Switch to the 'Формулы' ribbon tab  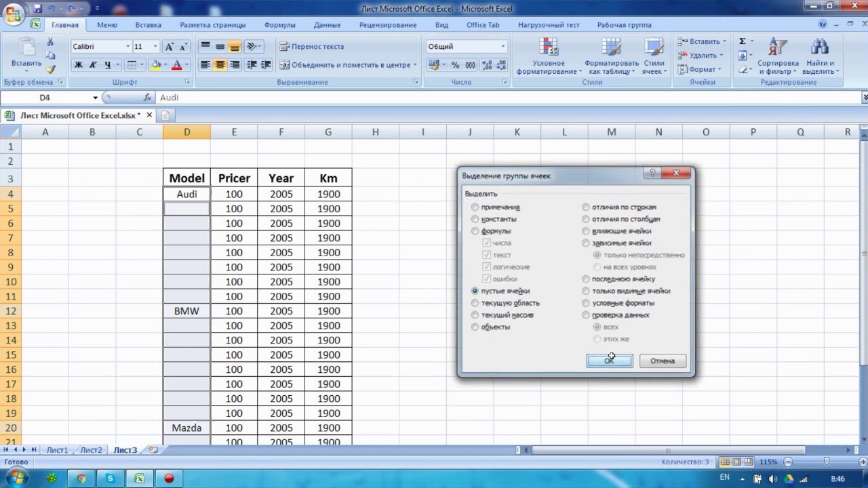click(280, 25)
